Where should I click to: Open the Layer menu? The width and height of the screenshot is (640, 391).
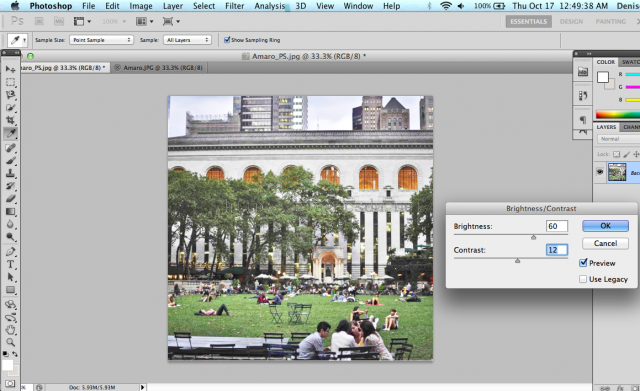[173, 6]
